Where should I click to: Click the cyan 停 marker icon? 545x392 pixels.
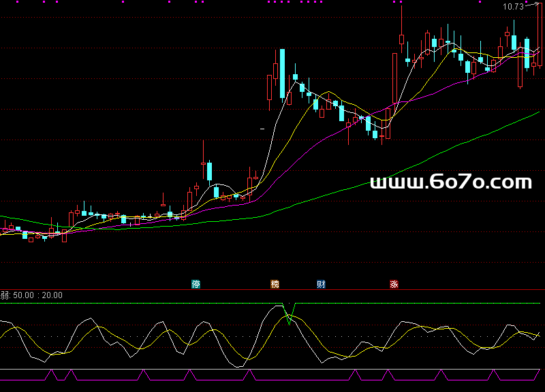pos(196,284)
